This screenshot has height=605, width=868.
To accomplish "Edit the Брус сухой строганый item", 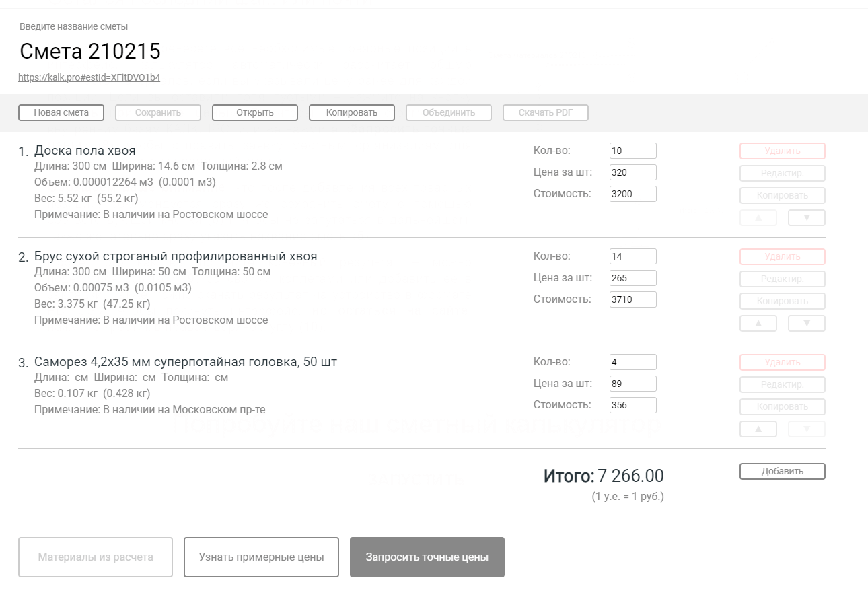I will tap(783, 279).
